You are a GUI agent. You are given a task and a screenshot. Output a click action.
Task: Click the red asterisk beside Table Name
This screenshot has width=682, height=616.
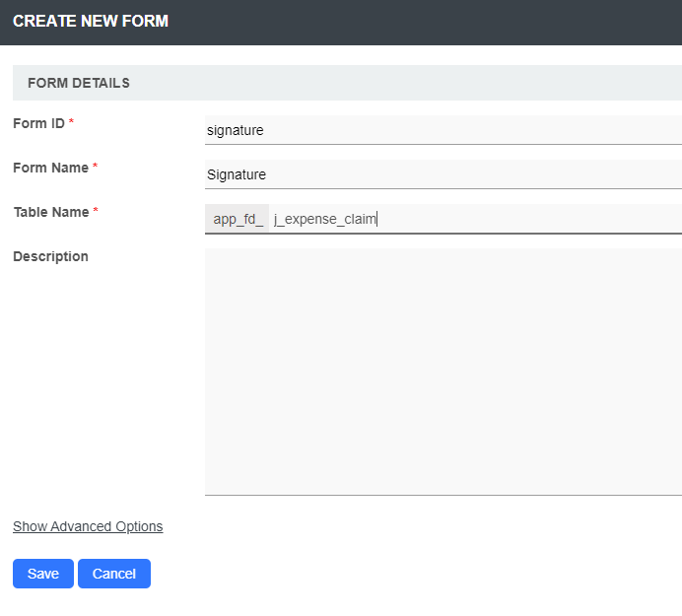click(96, 212)
